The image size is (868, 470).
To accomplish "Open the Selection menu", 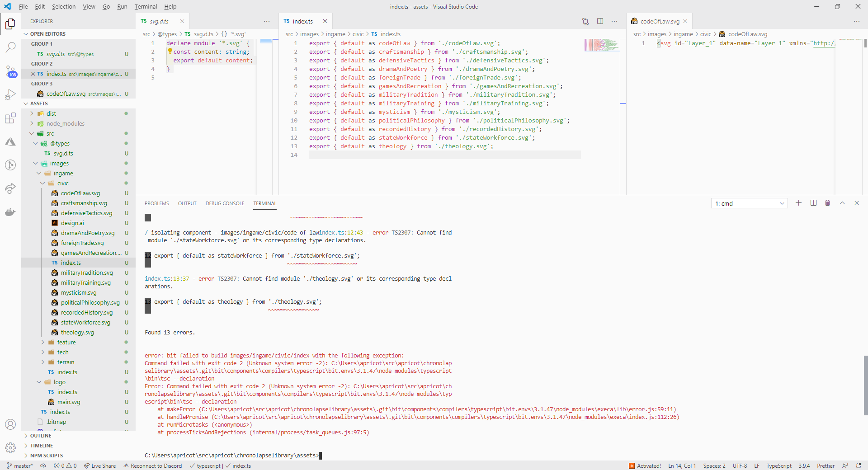I will pos(64,6).
